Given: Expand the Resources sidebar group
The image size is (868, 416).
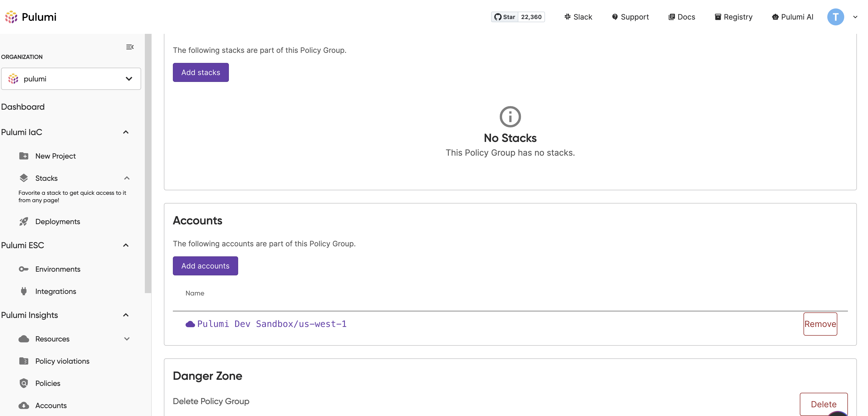Looking at the screenshot, I should point(127,339).
